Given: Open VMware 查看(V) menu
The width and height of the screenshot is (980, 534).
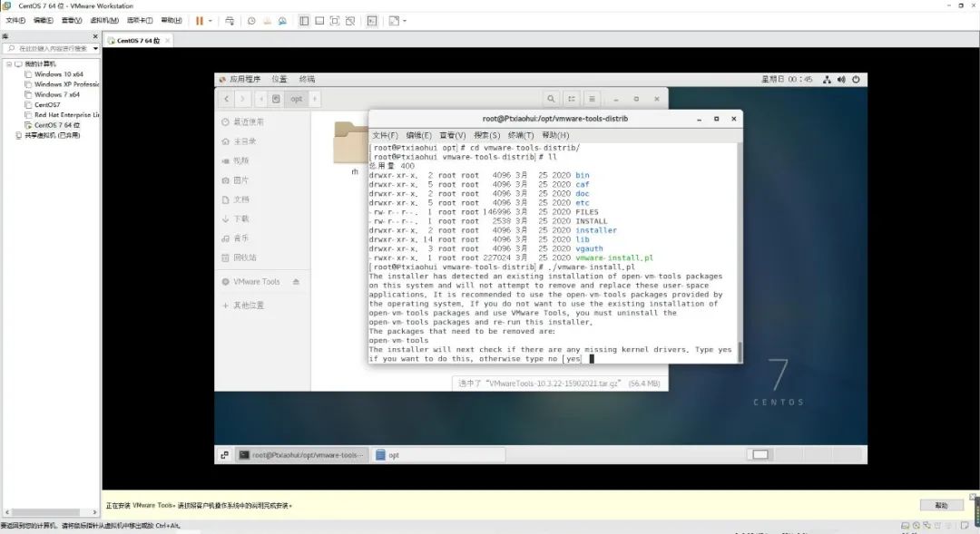Looking at the screenshot, I should tap(72, 21).
